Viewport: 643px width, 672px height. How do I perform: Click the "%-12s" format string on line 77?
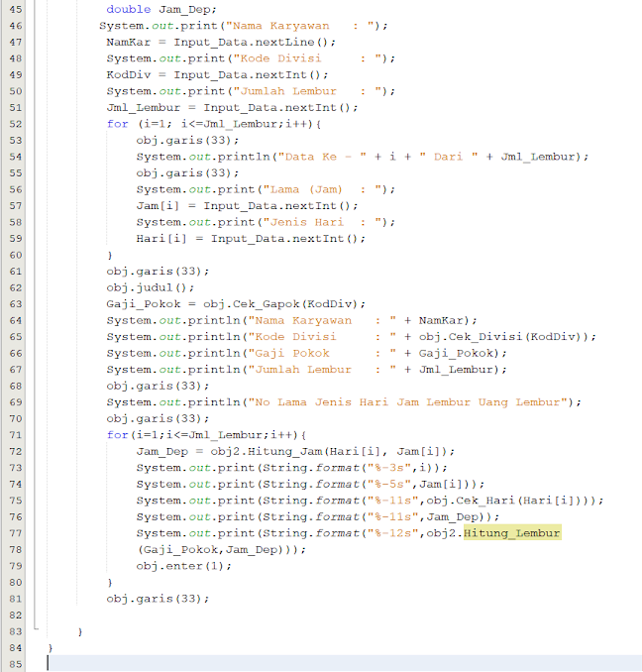pos(393,532)
